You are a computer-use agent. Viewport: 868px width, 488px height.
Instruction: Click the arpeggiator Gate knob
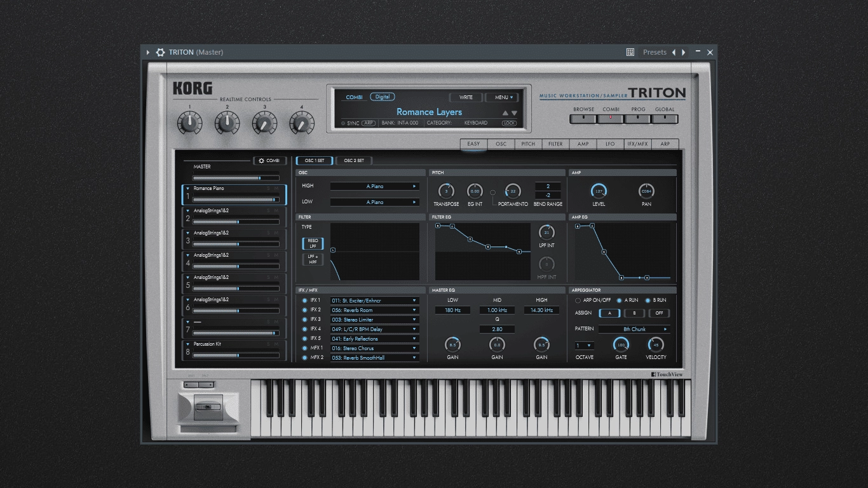pyautogui.click(x=621, y=344)
